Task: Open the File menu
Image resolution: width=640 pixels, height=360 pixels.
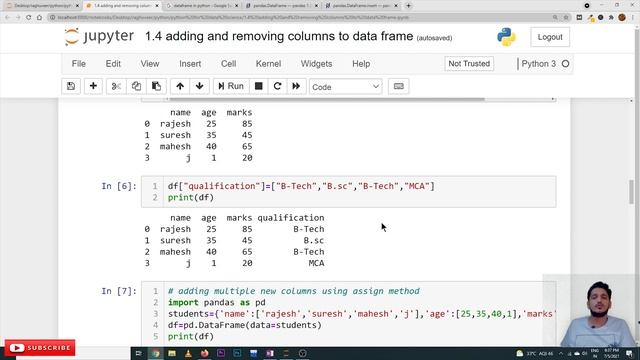Action: click(79, 64)
